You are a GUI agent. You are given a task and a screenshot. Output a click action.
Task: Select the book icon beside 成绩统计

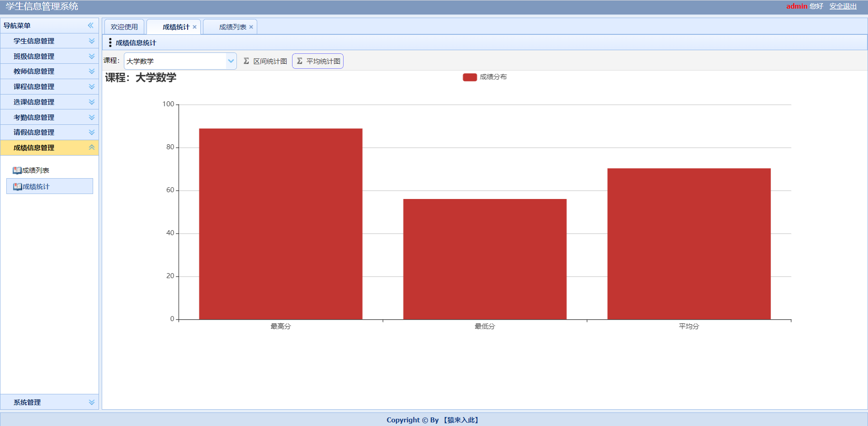(x=18, y=187)
